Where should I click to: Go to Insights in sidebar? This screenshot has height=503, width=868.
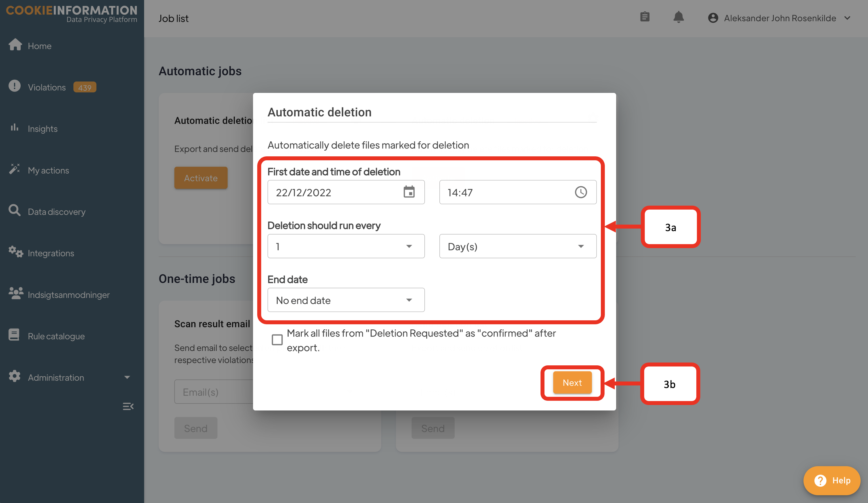pos(42,128)
